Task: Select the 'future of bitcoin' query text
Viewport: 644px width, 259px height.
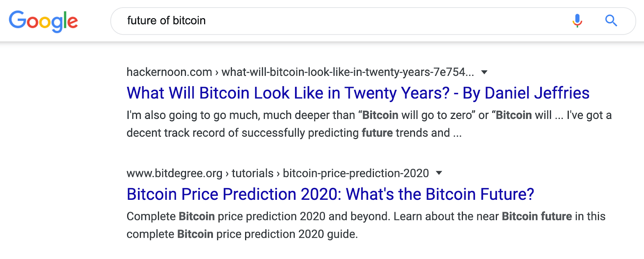Action: [x=166, y=21]
